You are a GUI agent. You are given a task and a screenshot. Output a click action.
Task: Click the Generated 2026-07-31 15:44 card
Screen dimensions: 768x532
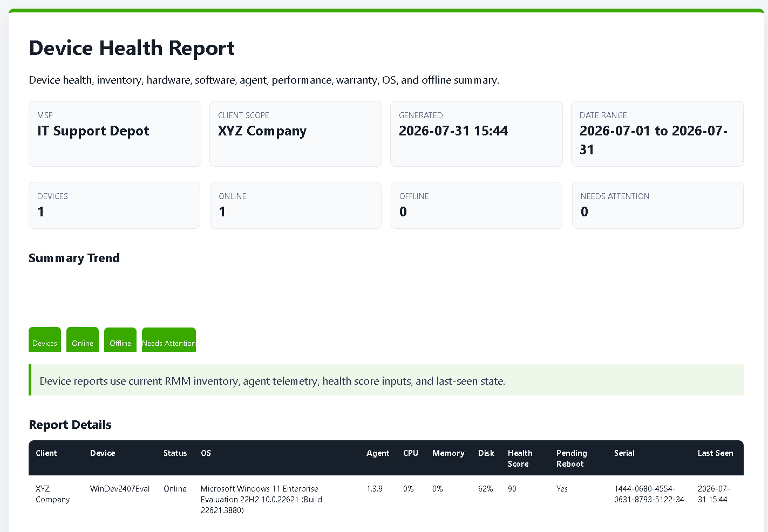tap(477, 134)
